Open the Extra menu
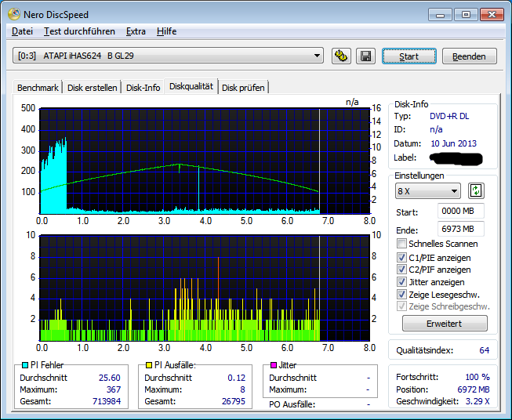 136,31
